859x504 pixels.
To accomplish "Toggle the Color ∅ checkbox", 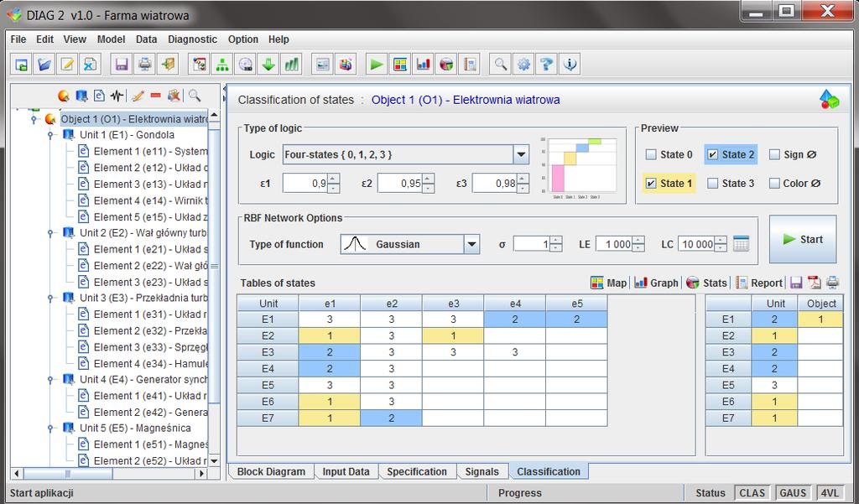I will click(774, 184).
